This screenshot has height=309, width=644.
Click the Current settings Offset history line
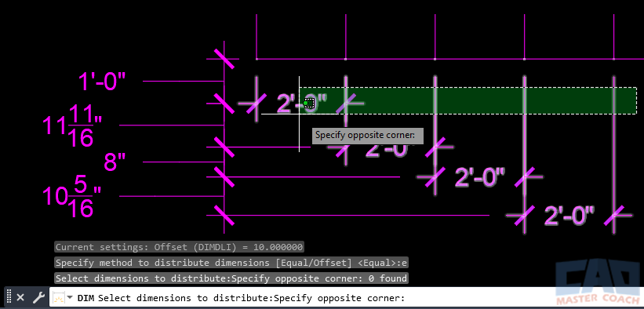[x=179, y=247]
